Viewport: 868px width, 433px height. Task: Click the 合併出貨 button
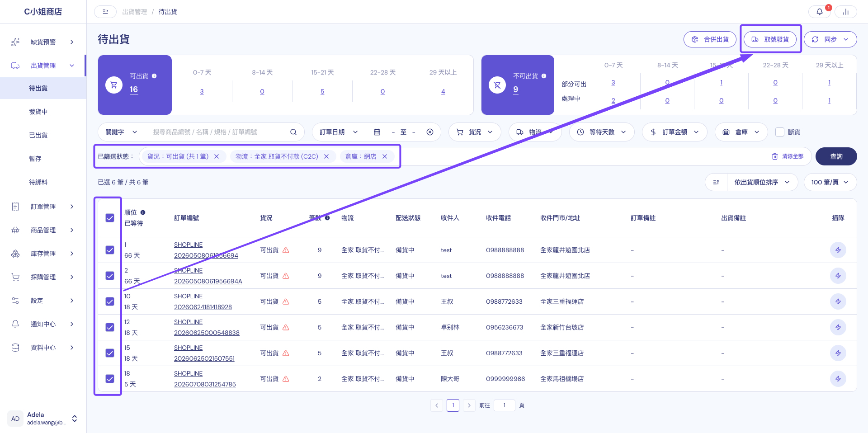[710, 39]
